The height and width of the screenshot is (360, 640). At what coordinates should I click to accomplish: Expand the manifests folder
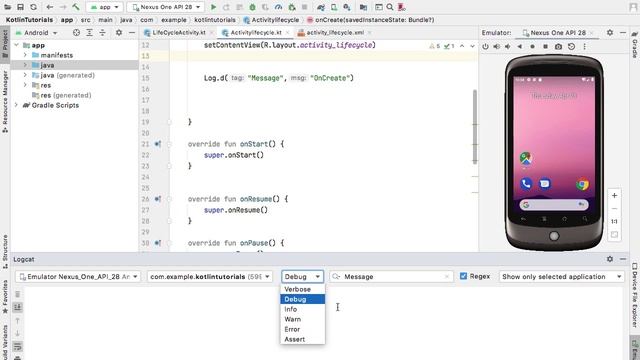point(25,55)
